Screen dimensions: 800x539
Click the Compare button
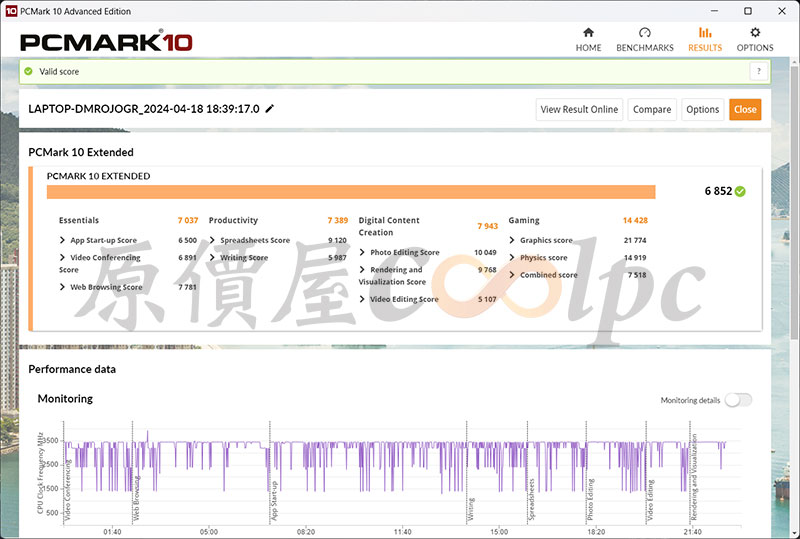point(652,109)
